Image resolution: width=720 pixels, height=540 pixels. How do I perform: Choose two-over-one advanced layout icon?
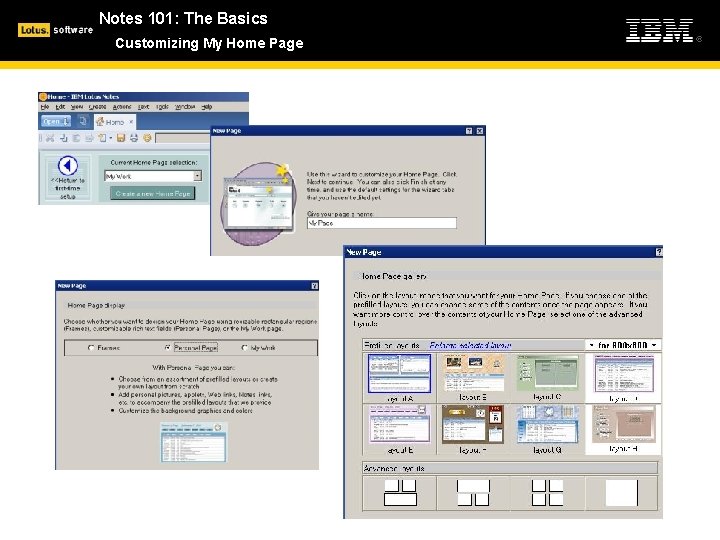pyautogui.click(x=400, y=493)
